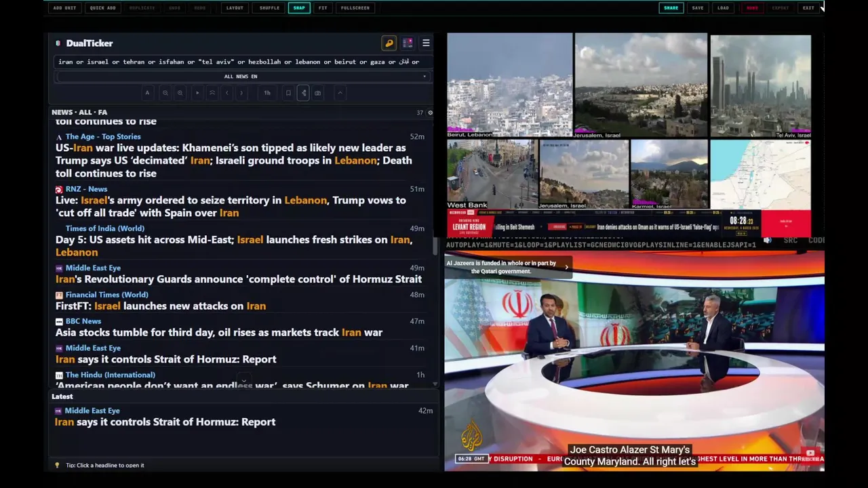This screenshot has height=488, width=868.
Task: Click the YouTube Subscribe icon on Al Jazeera video
Action: [x=811, y=454]
